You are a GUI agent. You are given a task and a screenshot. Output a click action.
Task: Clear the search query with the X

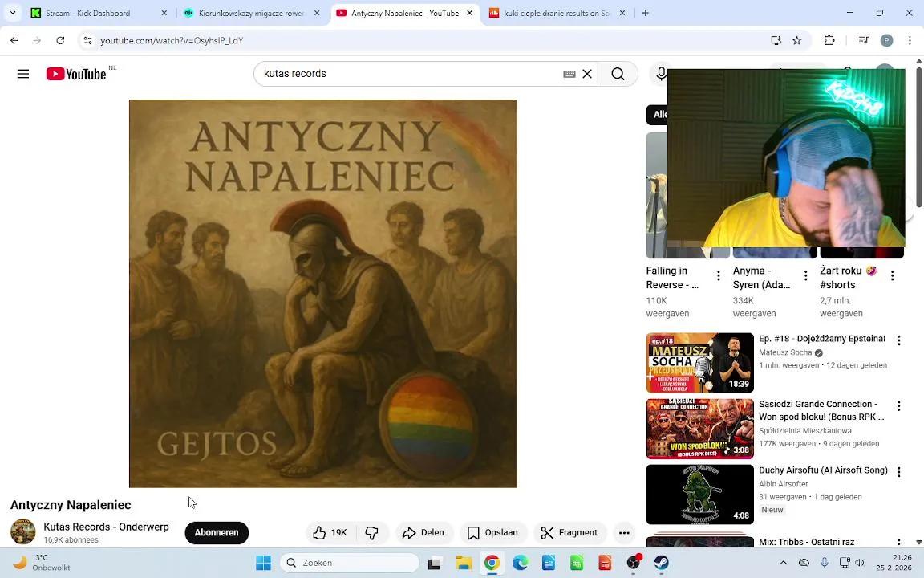[587, 74]
